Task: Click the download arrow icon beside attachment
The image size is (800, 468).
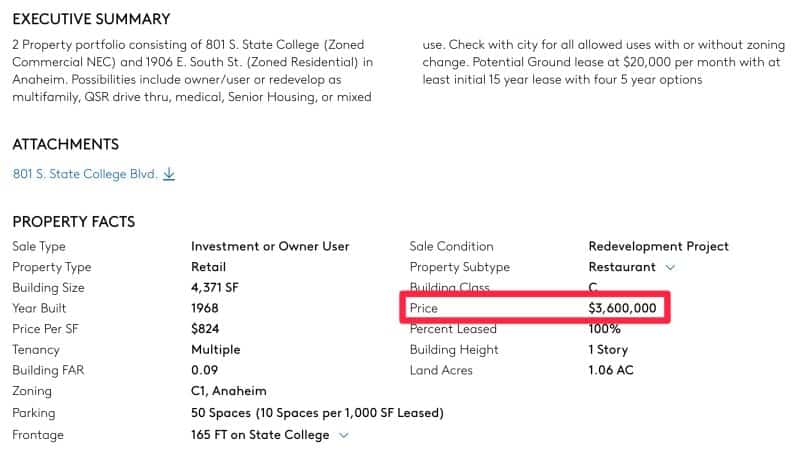Action: pos(169,174)
